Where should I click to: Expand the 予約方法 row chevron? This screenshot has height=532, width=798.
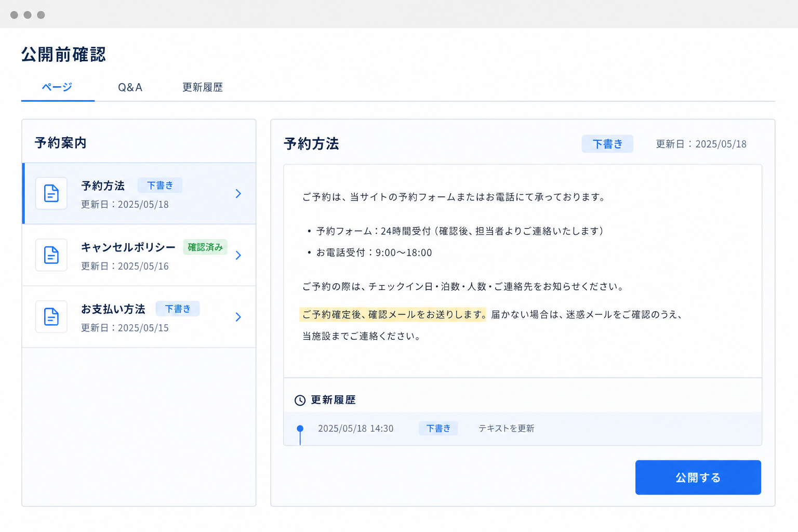238,193
